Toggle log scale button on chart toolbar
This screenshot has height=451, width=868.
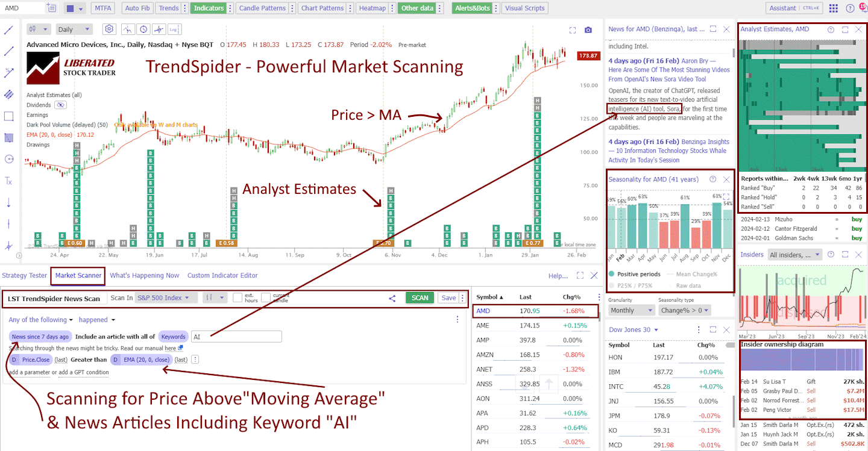tap(175, 30)
